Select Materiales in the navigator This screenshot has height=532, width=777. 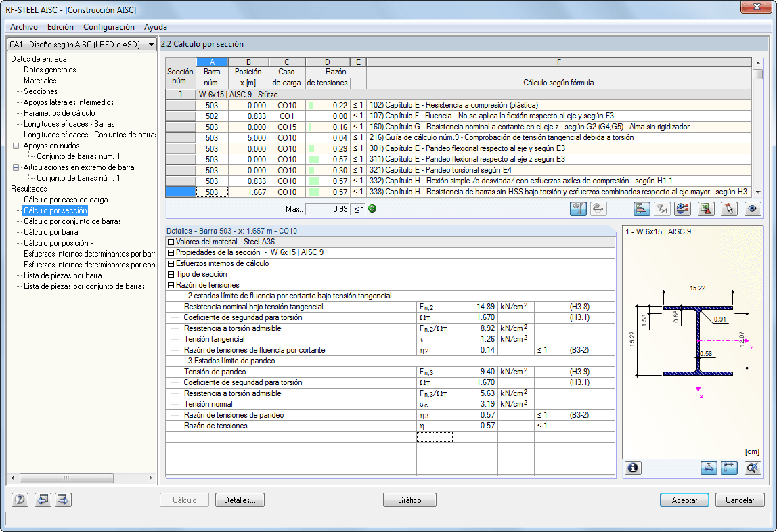click(x=40, y=81)
